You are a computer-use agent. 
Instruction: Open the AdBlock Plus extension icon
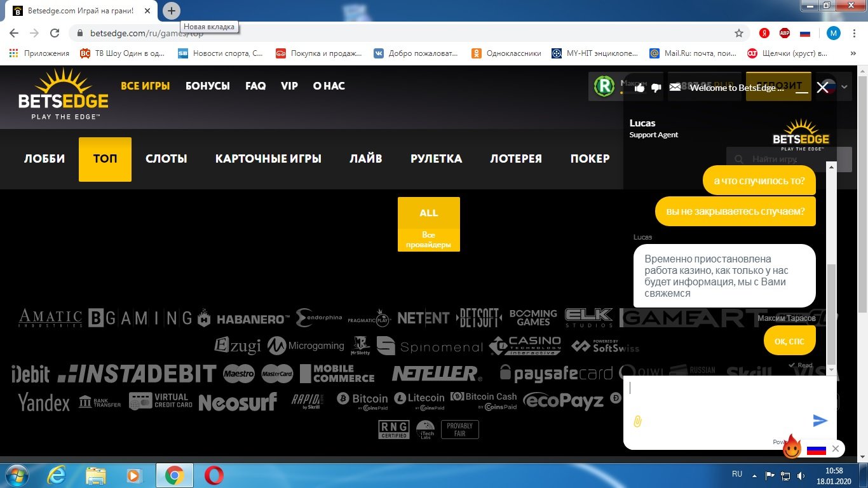(785, 33)
